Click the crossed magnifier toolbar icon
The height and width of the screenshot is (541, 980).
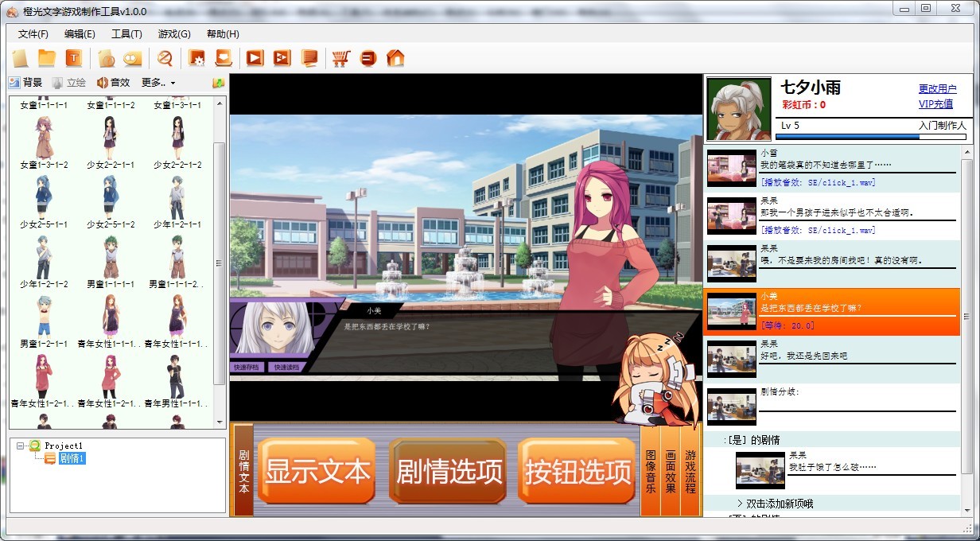(165, 58)
